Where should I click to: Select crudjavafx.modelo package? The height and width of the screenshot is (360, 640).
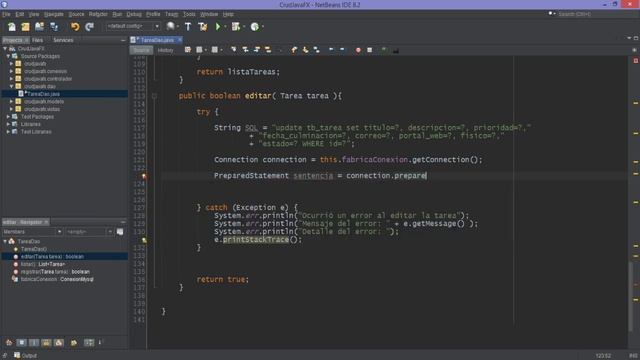pyautogui.click(x=44, y=102)
